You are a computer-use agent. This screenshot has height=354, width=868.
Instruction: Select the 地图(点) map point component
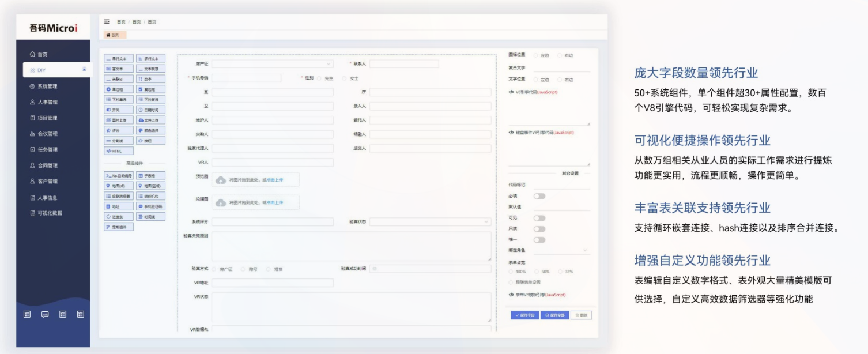pyautogui.click(x=119, y=186)
